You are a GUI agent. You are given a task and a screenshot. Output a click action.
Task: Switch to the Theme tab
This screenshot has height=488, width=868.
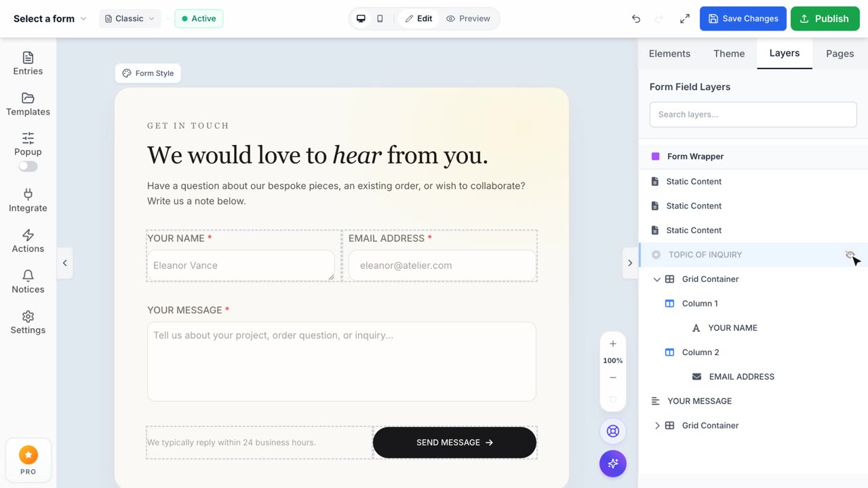click(x=729, y=54)
